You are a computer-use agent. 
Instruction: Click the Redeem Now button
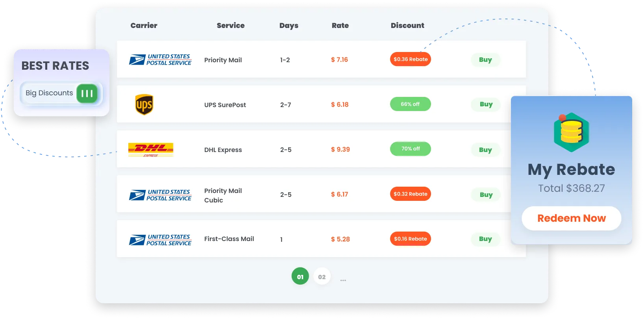click(x=572, y=218)
